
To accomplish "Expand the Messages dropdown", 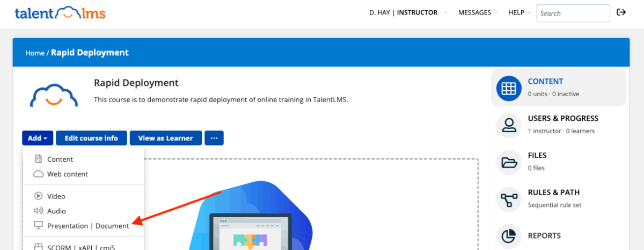I will coord(478,12).
